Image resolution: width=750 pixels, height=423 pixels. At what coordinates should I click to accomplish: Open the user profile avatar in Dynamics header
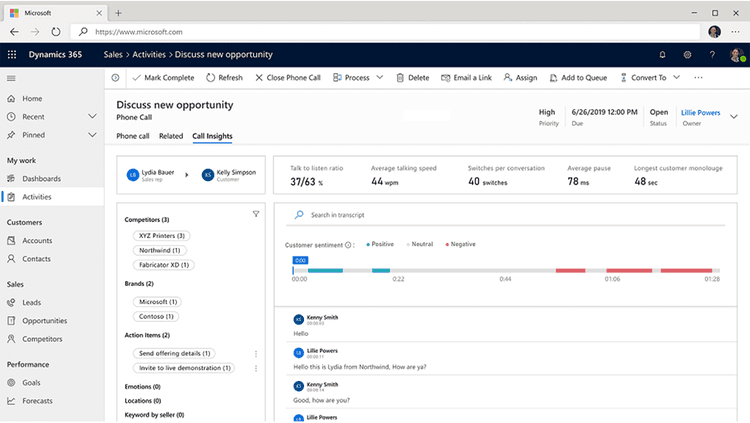point(737,55)
